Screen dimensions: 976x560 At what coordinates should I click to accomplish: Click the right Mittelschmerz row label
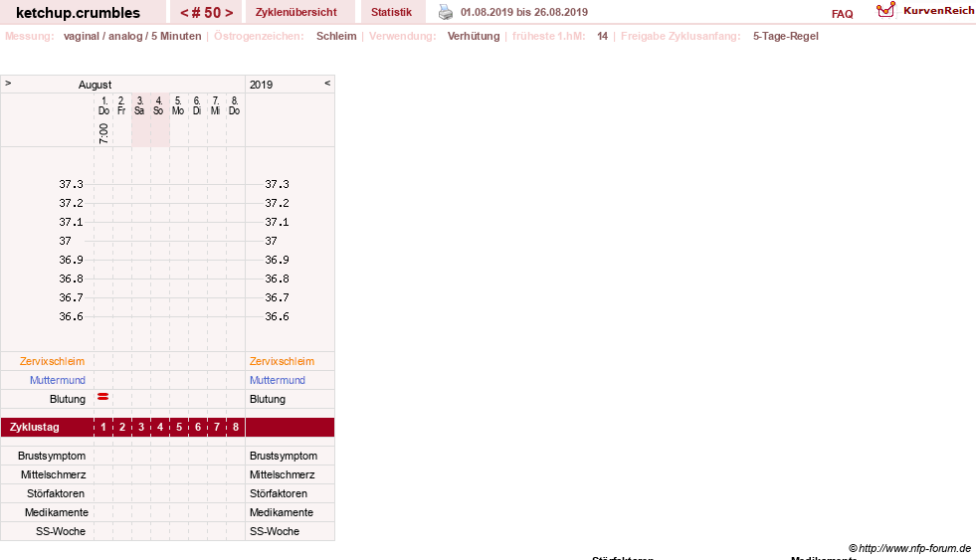click(282, 474)
